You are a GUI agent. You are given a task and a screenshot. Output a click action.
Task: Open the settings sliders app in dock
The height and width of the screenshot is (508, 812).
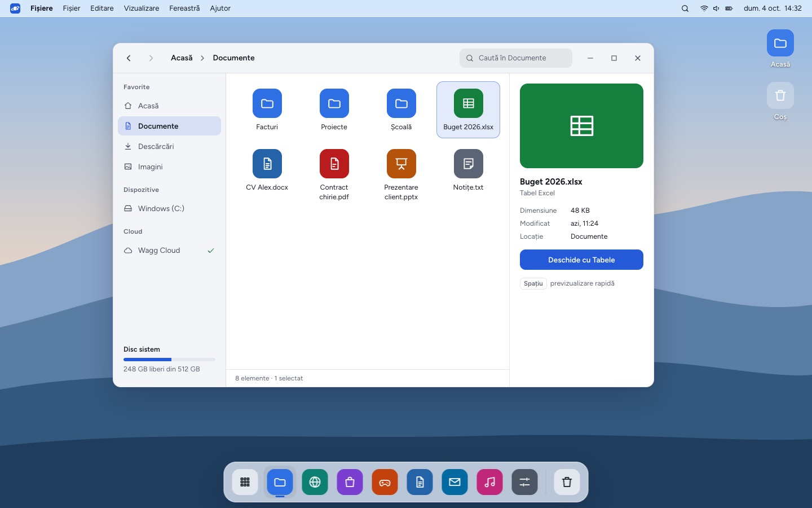(524, 482)
